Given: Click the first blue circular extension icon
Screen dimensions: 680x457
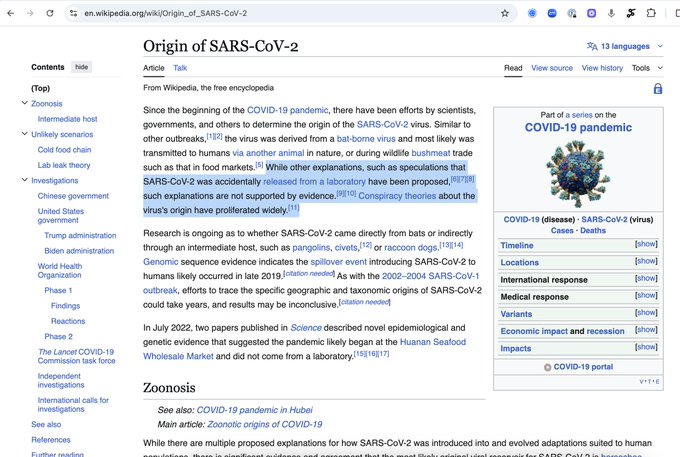Looking at the screenshot, I should (x=532, y=13).
